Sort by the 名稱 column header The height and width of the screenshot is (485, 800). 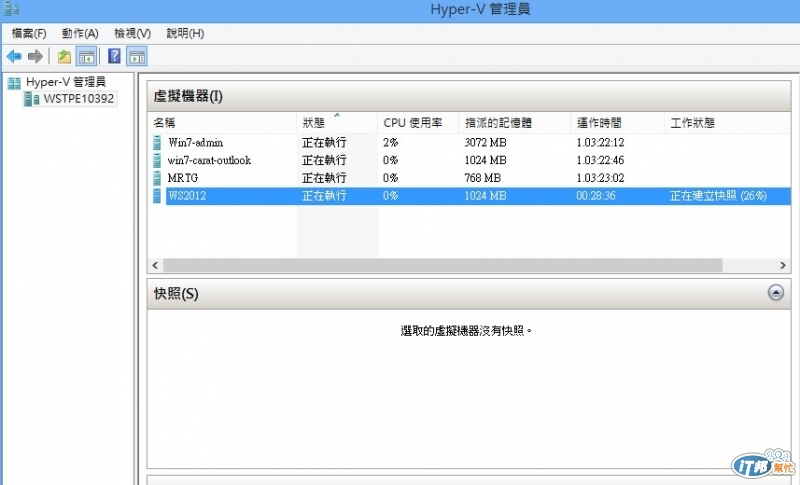pos(222,123)
